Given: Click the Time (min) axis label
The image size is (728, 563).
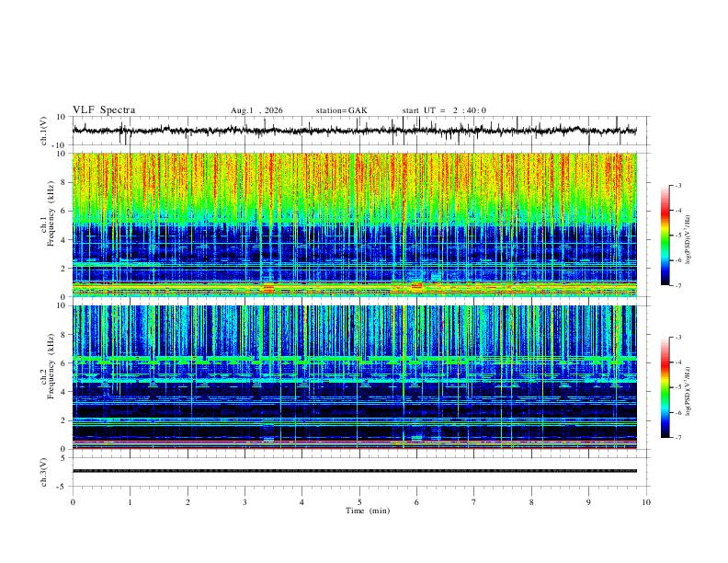Looking at the screenshot, I should click(368, 511).
